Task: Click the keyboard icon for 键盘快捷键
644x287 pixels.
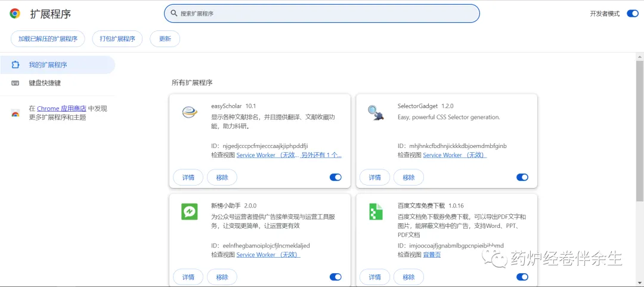Action: (15, 83)
